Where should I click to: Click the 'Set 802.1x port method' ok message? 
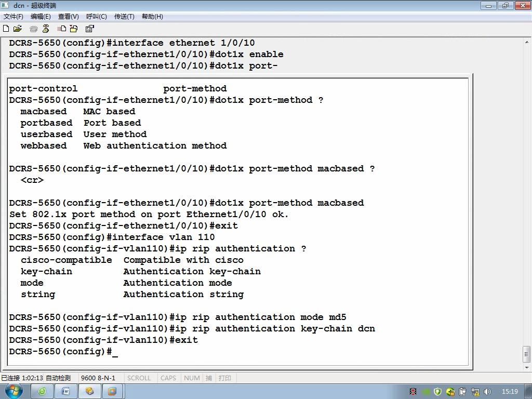149,215
